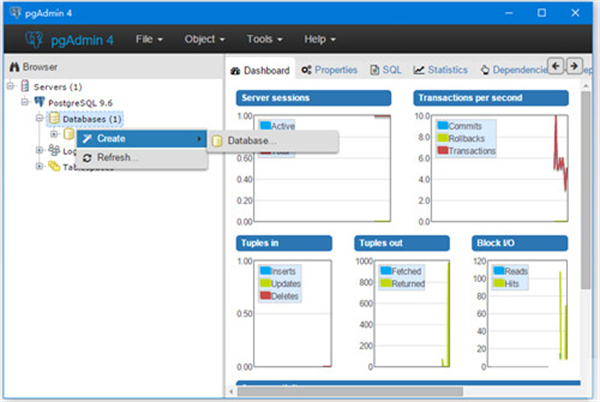Click the vertical scrollbar up arrow
Image resolution: width=600 pixels, height=402 pixels.
(x=585, y=86)
